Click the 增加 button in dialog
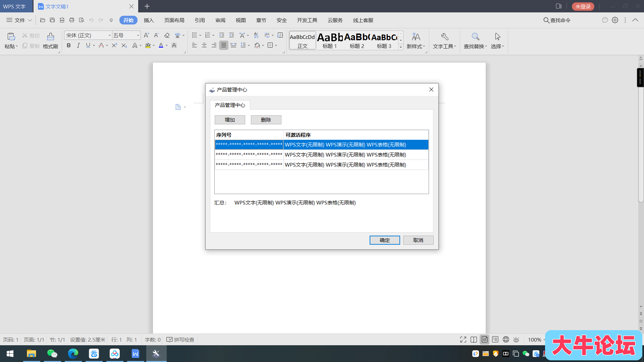This screenshot has height=362, width=644. point(230,120)
